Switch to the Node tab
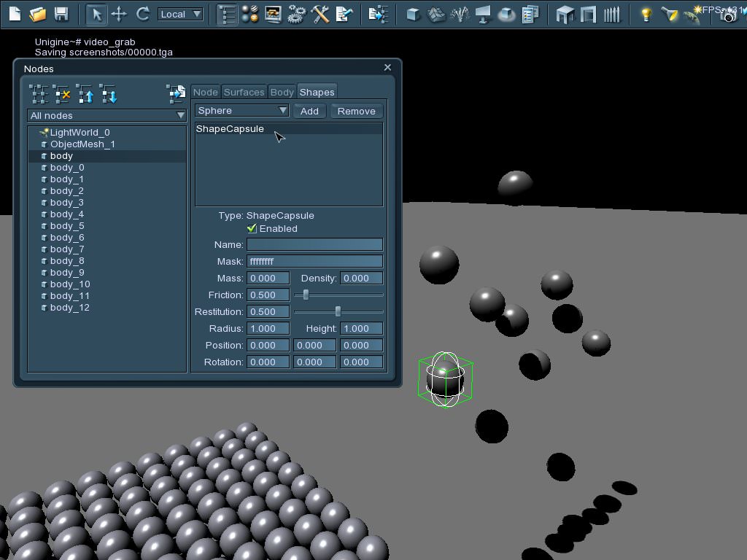 (205, 92)
